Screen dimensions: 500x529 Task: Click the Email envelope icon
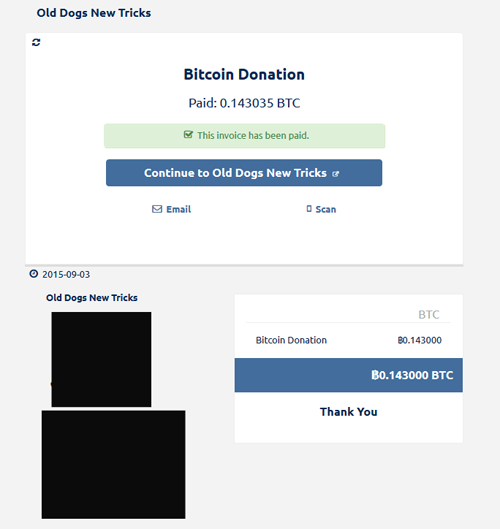coord(157,209)
